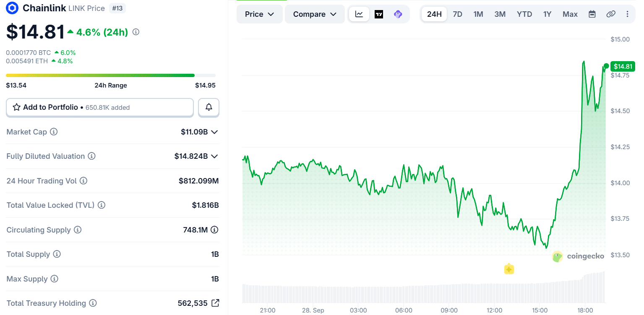Click the star icon in Add to Portfolio
Viewport: 644px width, 315px height.
[17, 107]
